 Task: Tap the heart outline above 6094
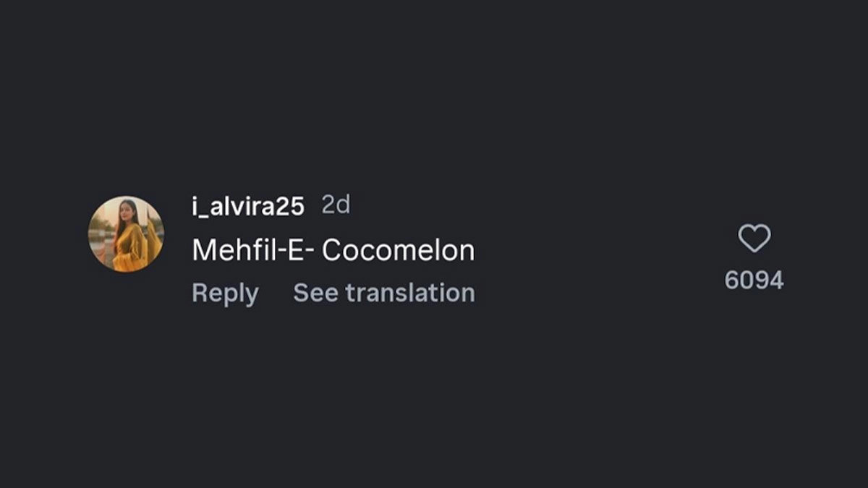pyautogui.click(x=754, y=239)
